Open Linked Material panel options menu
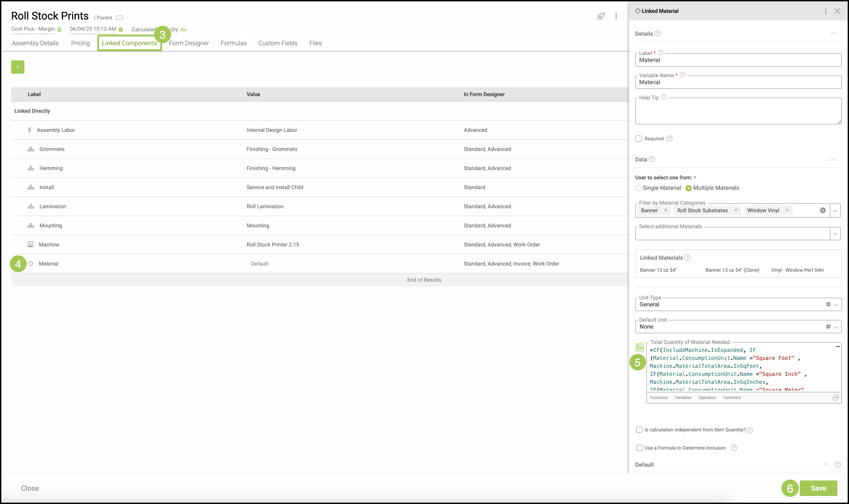This screenshot has height=504, width=849. (x=825, y=11)
